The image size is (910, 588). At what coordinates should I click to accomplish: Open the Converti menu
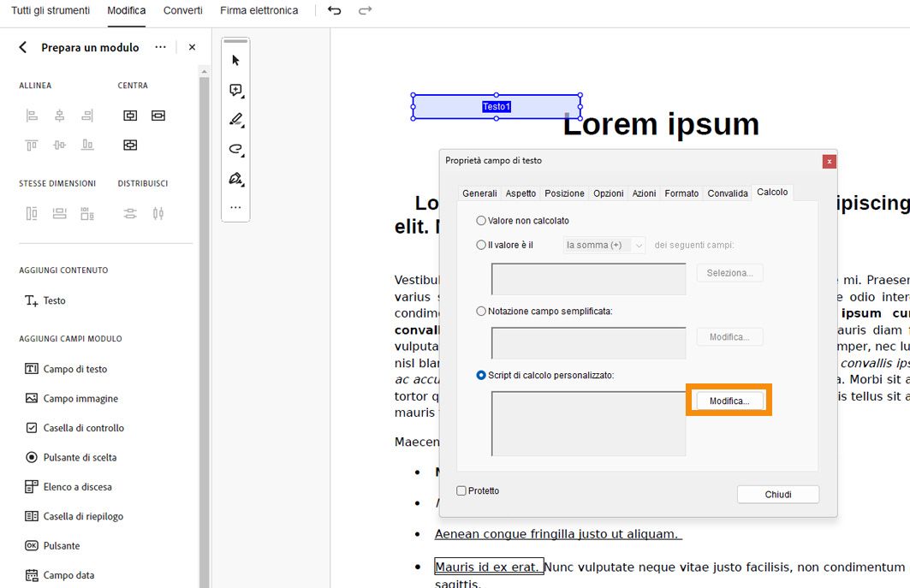pos(182,10)
